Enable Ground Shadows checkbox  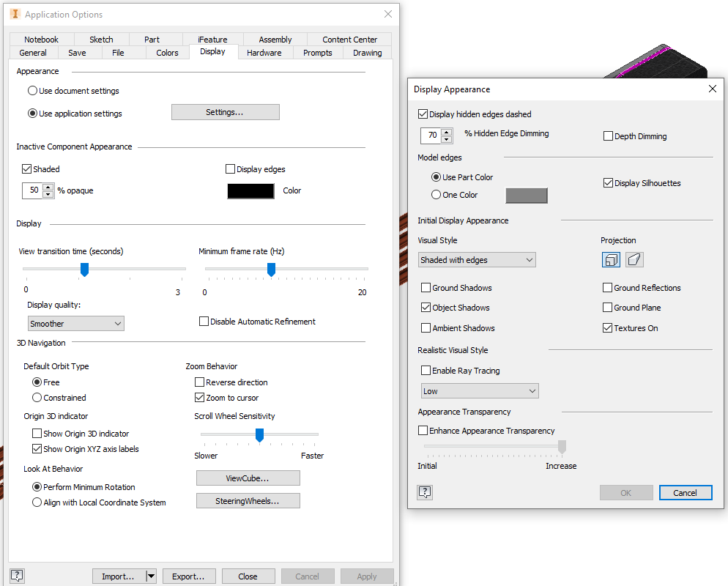point(426,288)
